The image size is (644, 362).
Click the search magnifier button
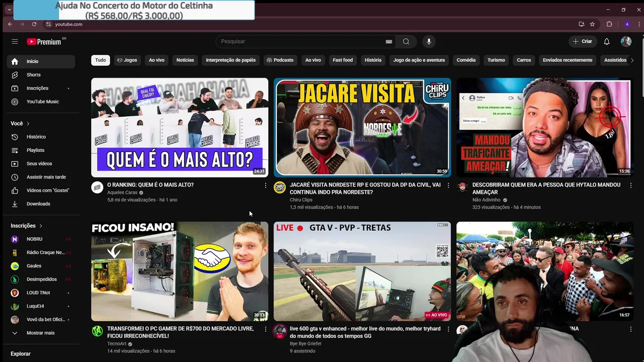(406, 42)
